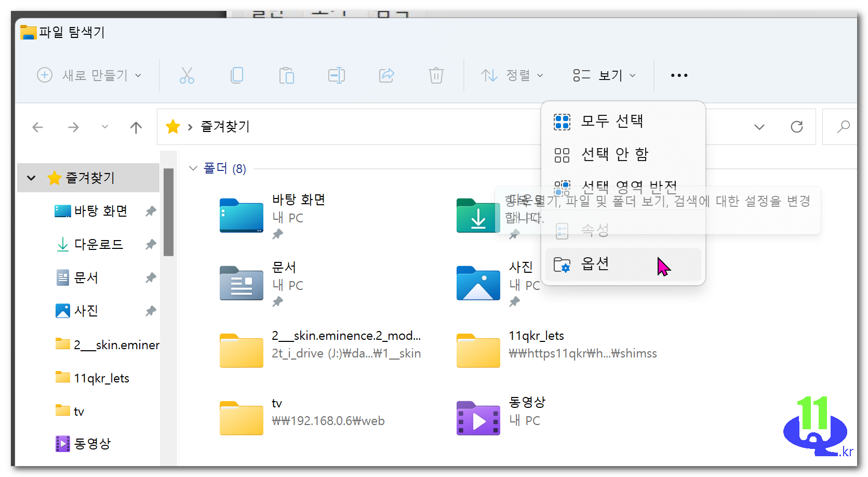The width and height of the screenshot is (868, 477).
Task: Click the address bar star icon
Action: point(173,126)
